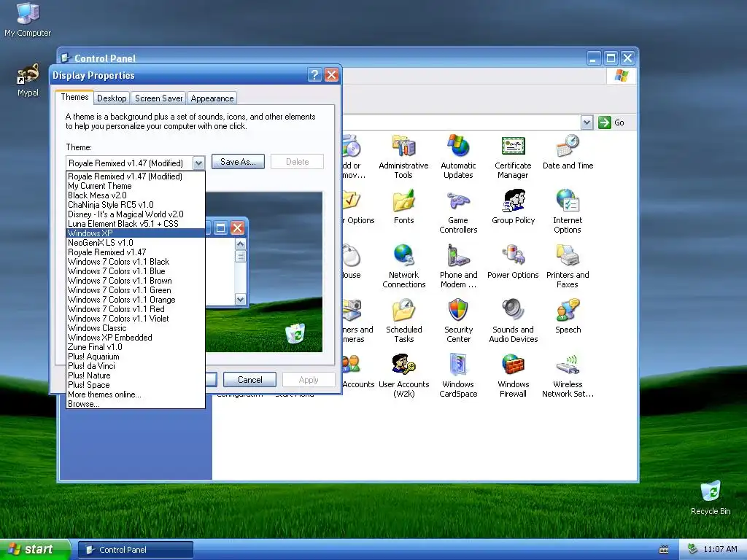Click Mypal desktop shortcut

click(28, 80)
